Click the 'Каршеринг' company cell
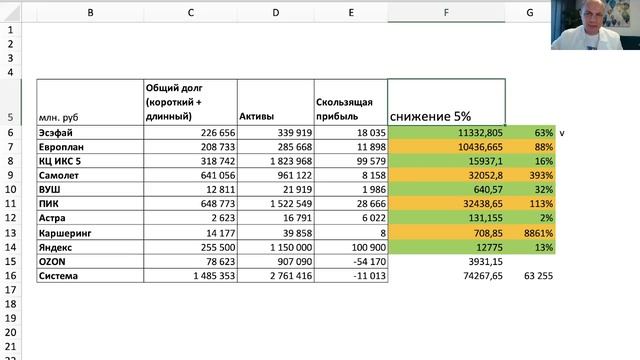The width and height of the screenshot is (640, 360). [x=90, y=233]
